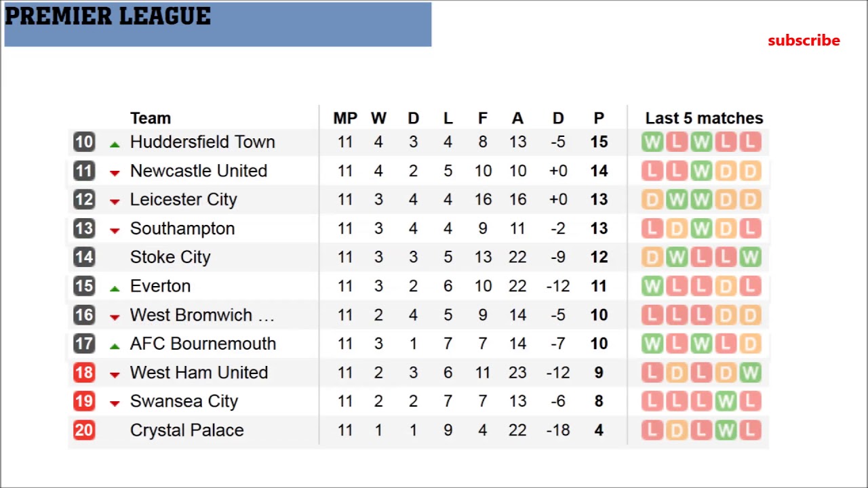Click the MP column header

tap(344, 119)
